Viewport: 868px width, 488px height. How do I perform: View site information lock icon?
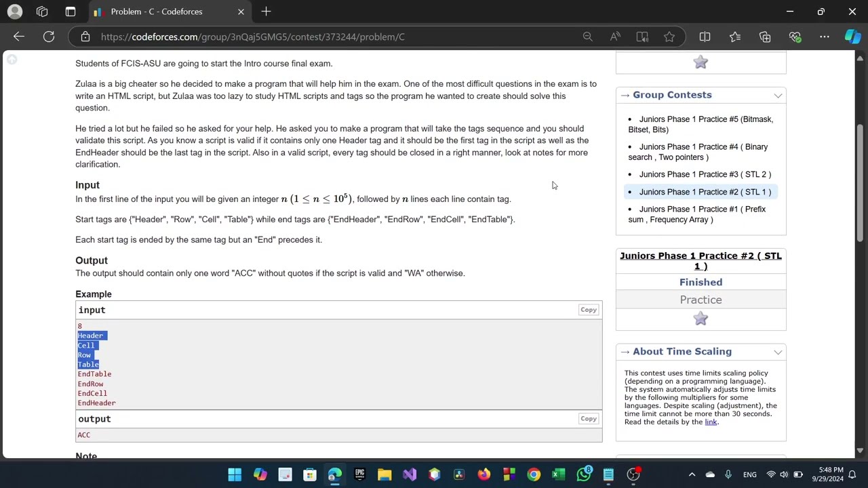pos(85,37)
